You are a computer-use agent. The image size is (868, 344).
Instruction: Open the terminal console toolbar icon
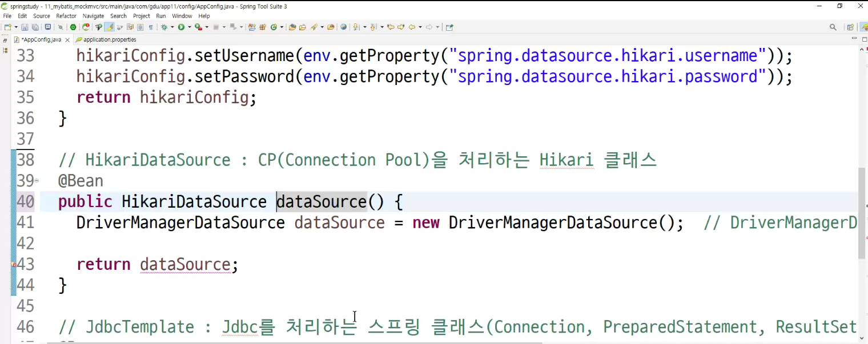point(48,27)
